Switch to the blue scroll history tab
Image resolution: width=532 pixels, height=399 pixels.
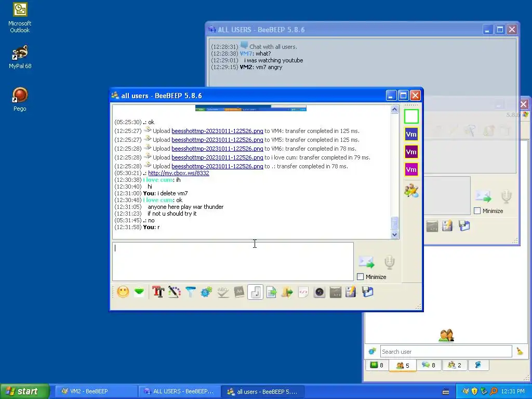[x=478, y=365]
